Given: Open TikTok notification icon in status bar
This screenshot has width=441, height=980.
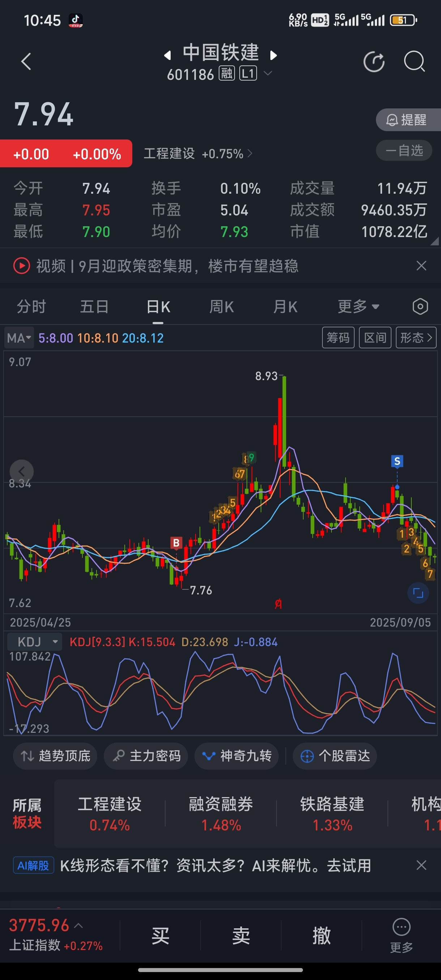Looking at the screenshot, I should pos(75,20).
